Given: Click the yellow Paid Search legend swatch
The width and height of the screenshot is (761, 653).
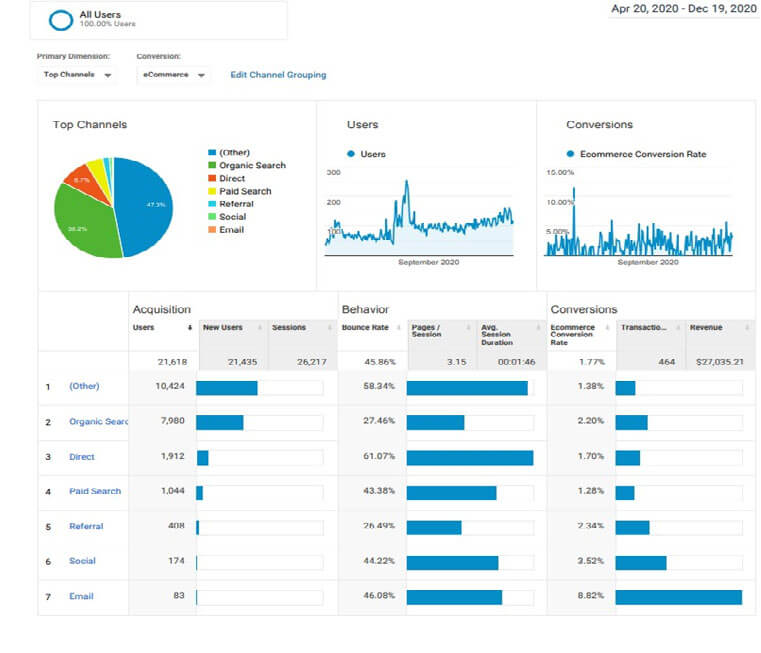Looking at the screenshot, I should pos(212,191).
